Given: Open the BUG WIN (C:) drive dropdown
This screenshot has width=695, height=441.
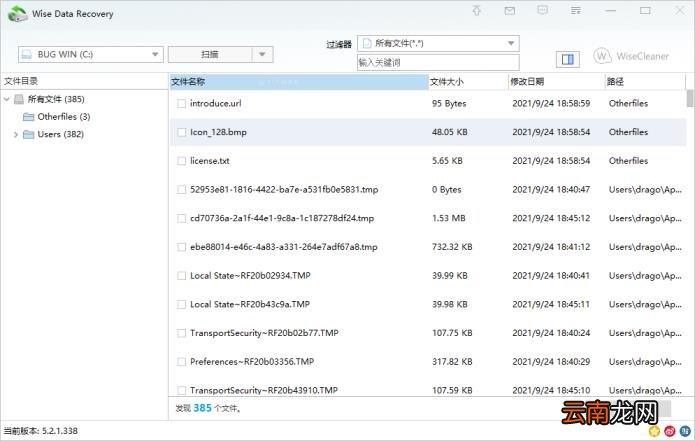Looking at the screenshot, I should [91, 55].
